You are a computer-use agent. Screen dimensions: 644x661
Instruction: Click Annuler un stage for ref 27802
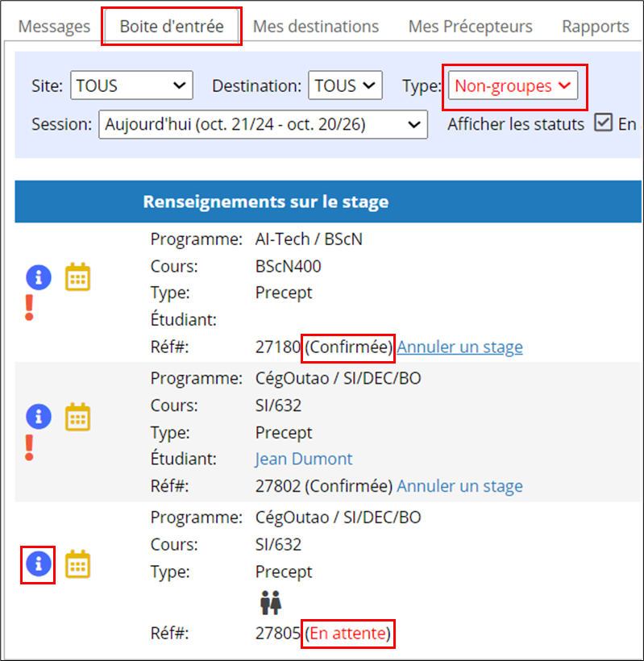459,486
